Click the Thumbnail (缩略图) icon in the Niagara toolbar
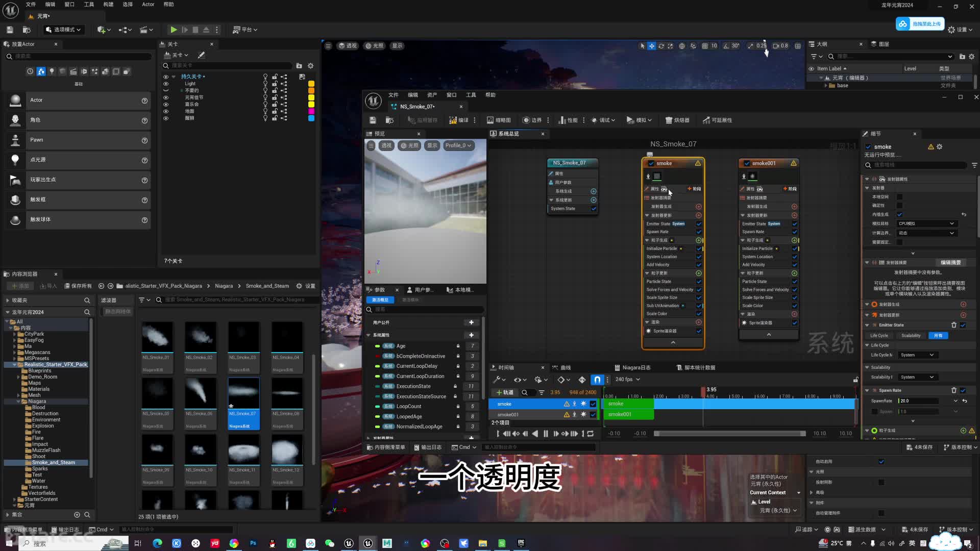This screenshot has width=980, height=551. point(490,120)
